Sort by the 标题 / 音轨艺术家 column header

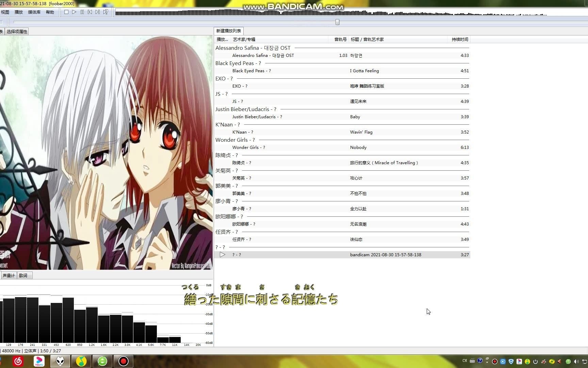coord(398,40)
